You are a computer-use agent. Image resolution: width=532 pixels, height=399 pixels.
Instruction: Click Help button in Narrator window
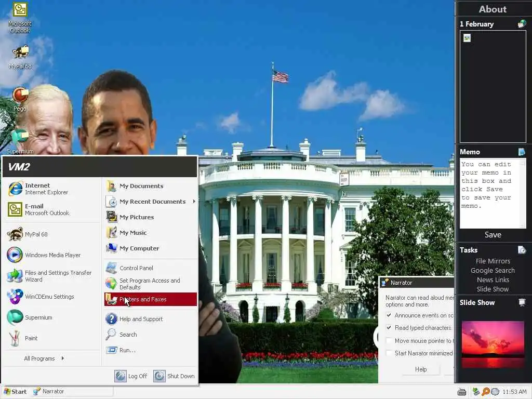(x=421, y=369)
